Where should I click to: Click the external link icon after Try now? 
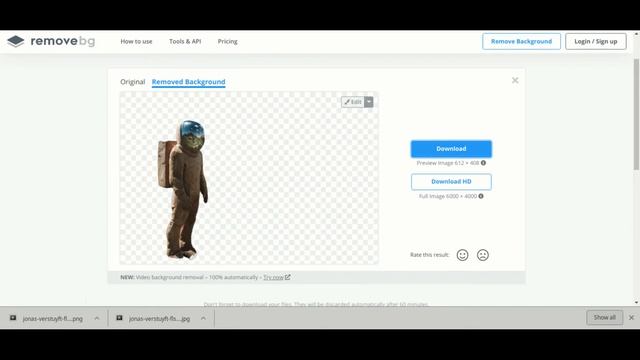[287, 277]
